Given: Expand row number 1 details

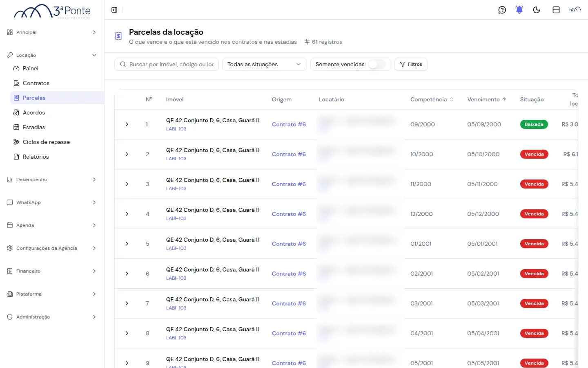Looking at the screenshot, I should (x=127, y=124).
